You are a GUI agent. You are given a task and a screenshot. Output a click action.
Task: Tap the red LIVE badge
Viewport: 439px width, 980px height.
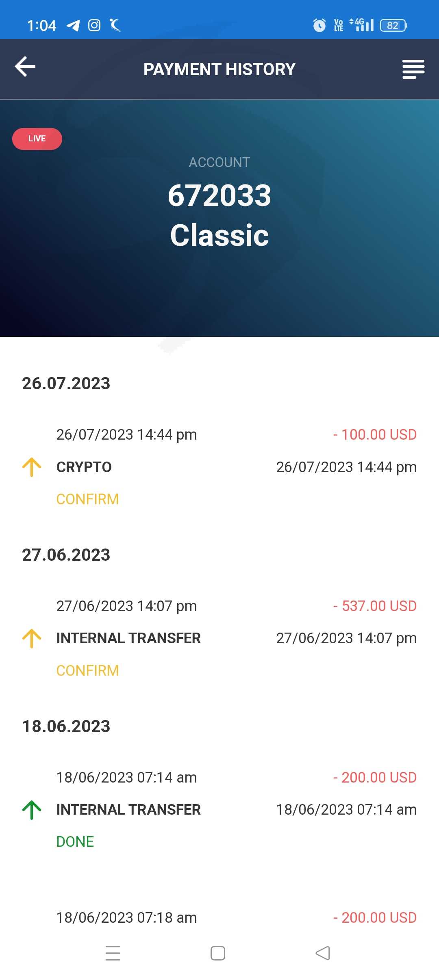pyautogui.click(x=37, y=139)
